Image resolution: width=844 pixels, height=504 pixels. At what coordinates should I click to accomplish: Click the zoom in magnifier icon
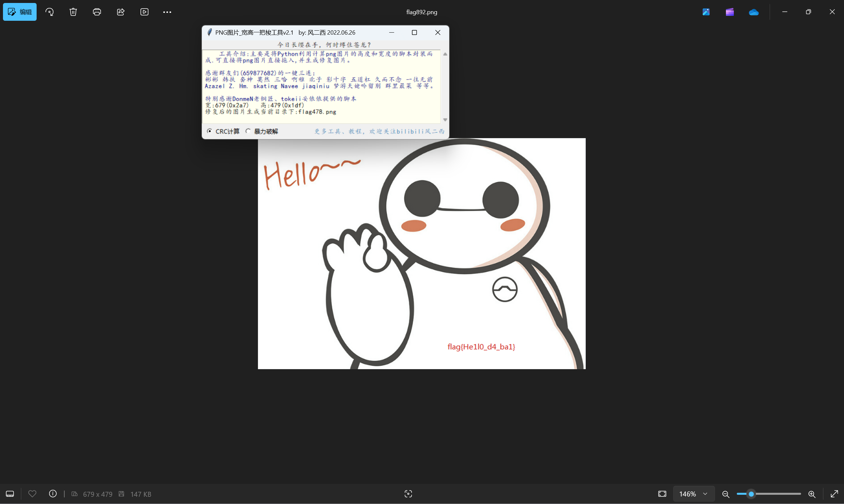pyautogui.click(x=812, y=494)
